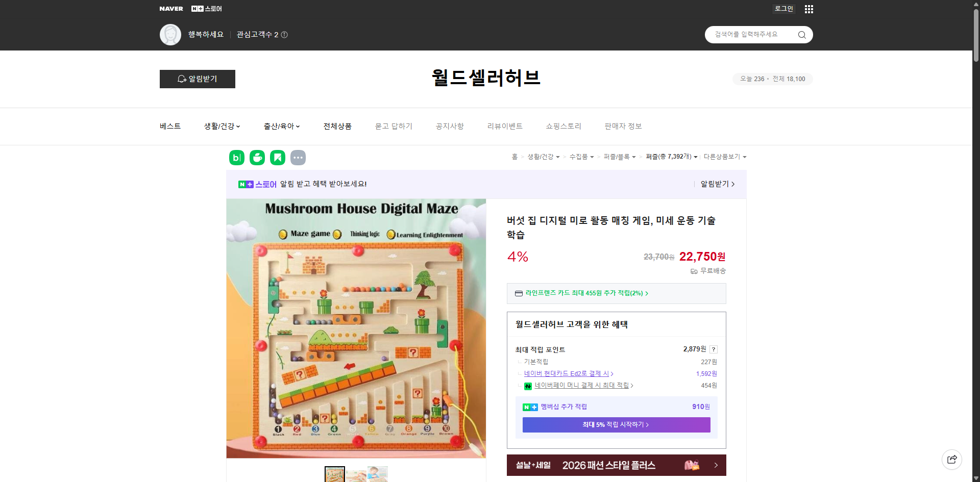Open the 리뷰이벤트 menu item
Viewport: 980px width, 482px height.
coord(505,126)
